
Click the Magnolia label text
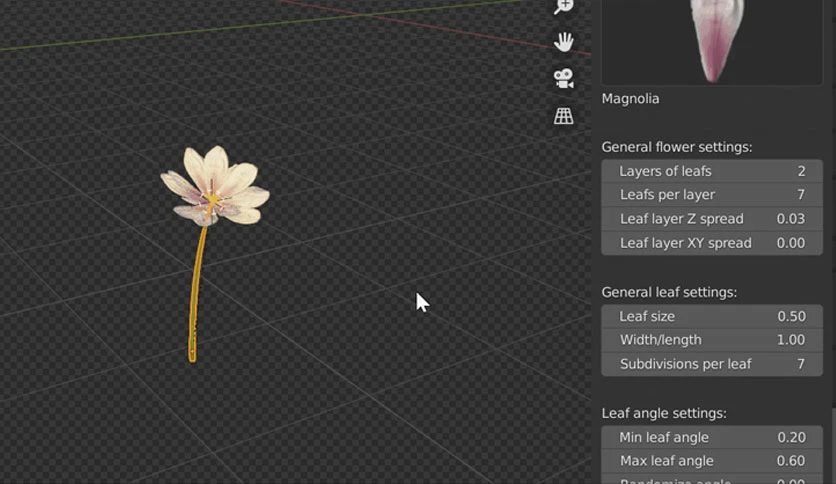click(x=630, y=99)
